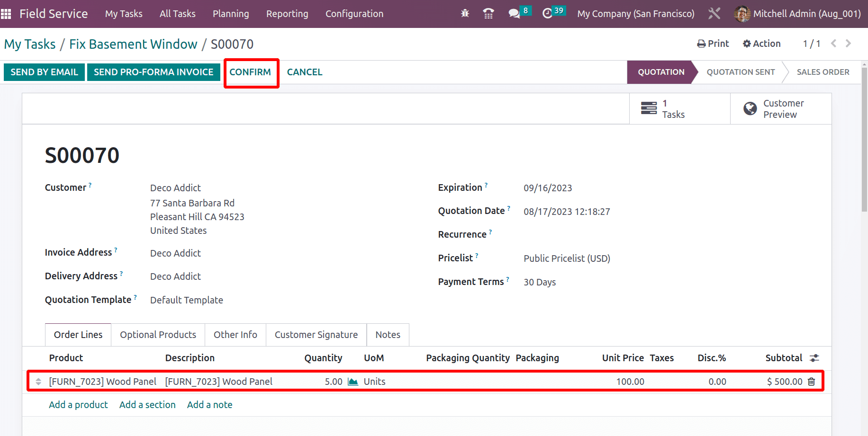Screen dimensions: 868x436
Task: Click the quantity 5.00 cell
Action: tap(334, 382)
